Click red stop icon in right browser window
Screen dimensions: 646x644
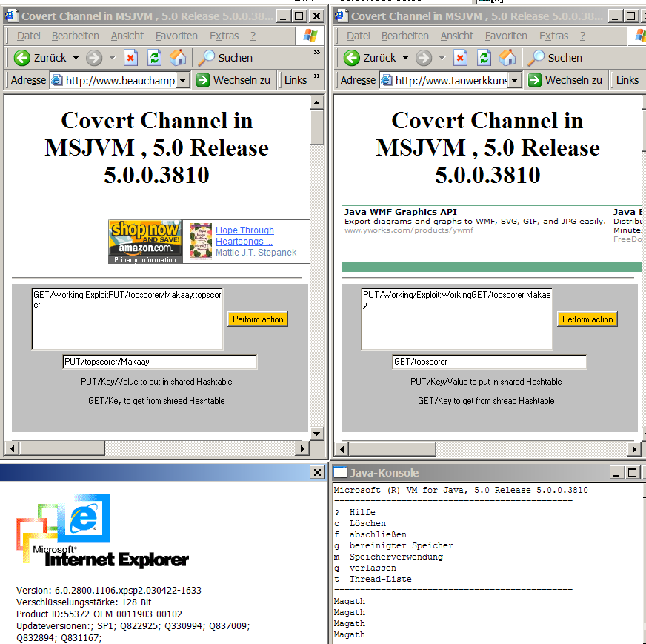click(x=460, y=58)
